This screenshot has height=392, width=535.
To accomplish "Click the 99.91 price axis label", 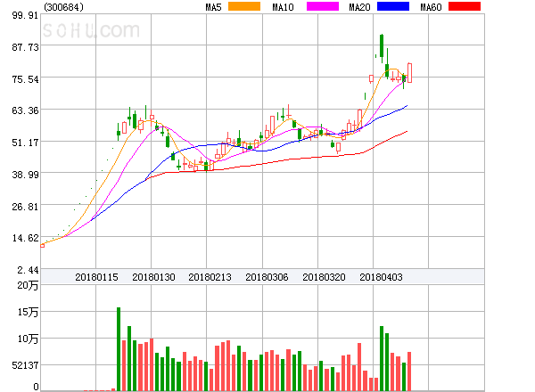I will (x=25, y=15).
